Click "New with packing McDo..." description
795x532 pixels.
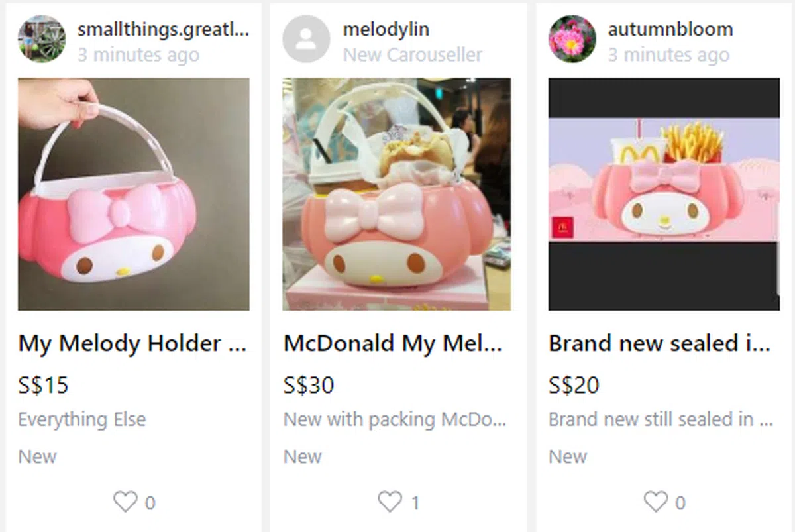(394, 419)
